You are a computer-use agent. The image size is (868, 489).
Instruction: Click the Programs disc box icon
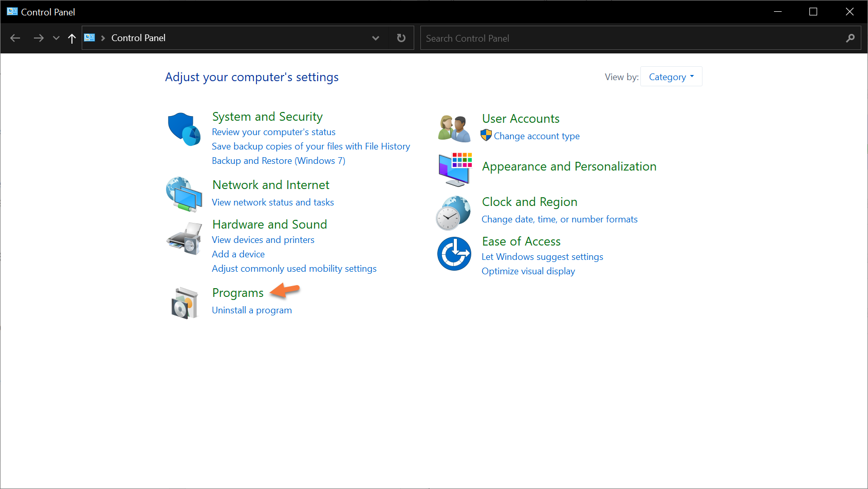184,303
